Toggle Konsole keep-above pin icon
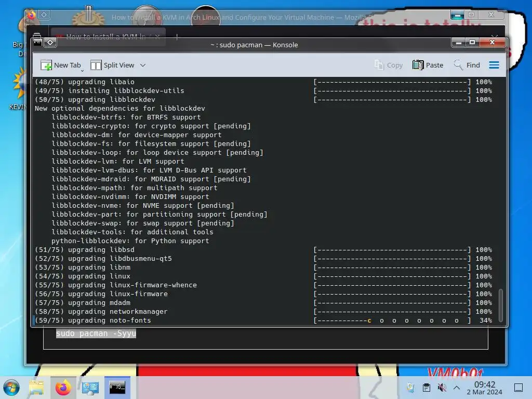Image resolution: width=532 pixels, height=399 pixels. pos(50,43)
